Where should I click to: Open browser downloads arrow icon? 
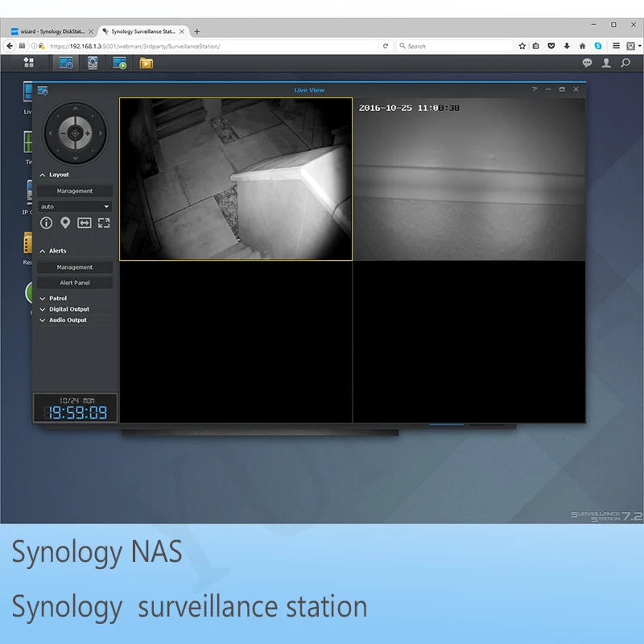pos(567,46)
